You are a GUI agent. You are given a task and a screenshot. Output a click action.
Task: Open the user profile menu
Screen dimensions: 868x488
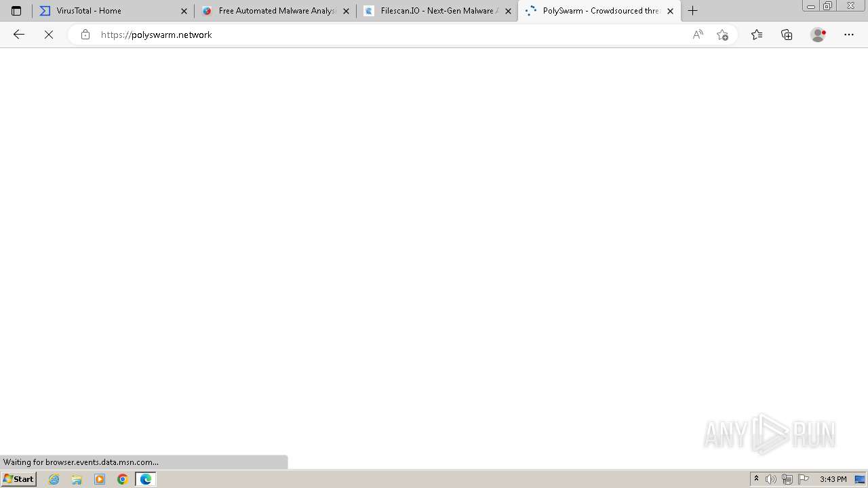tap(818, 35)
